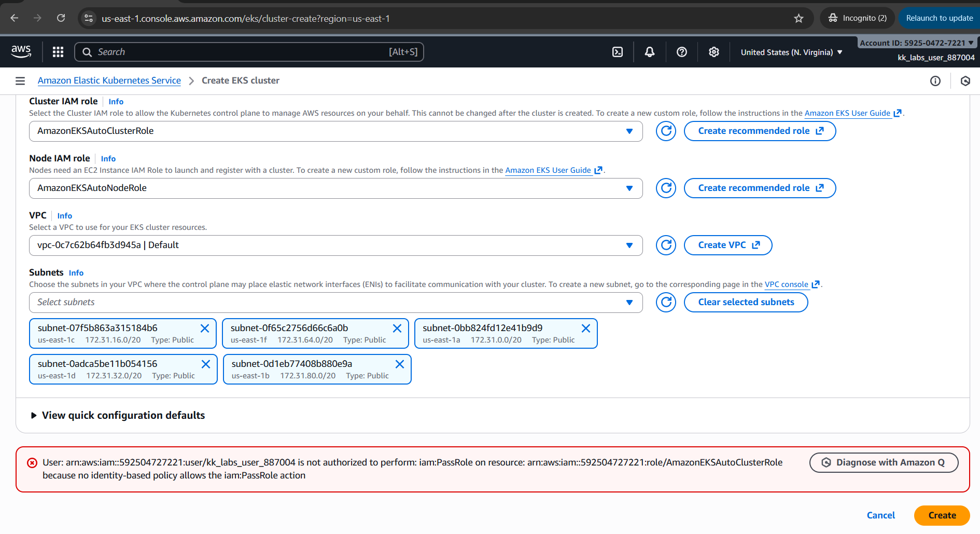
Task: Click the browser address bar URL
Action: tap(246, 19)
